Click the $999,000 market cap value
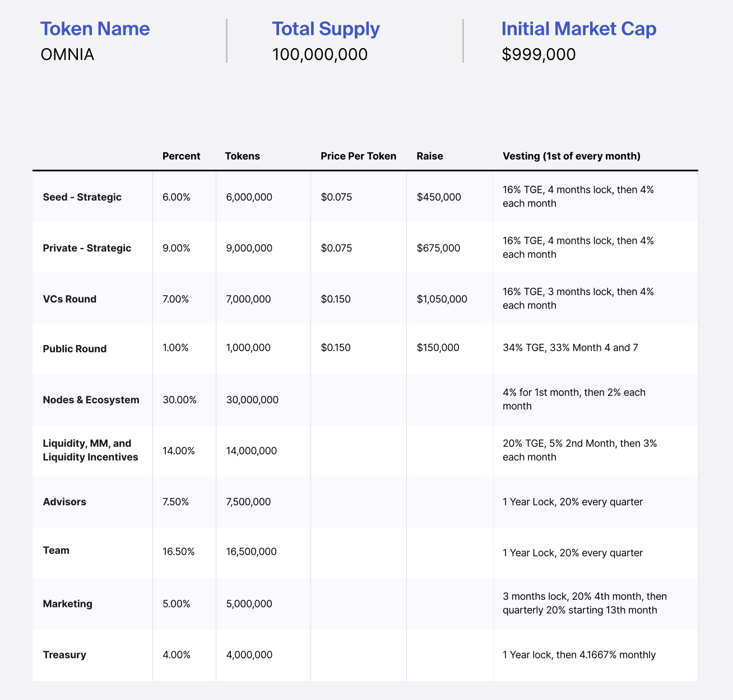This screenshot has width=733, height=700. (539, 54)
